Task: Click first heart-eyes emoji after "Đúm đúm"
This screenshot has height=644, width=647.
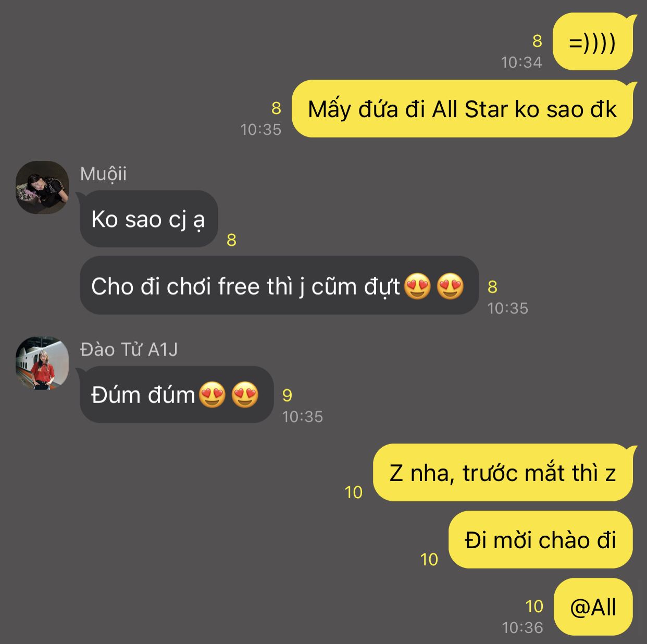Action: (213, 395)
